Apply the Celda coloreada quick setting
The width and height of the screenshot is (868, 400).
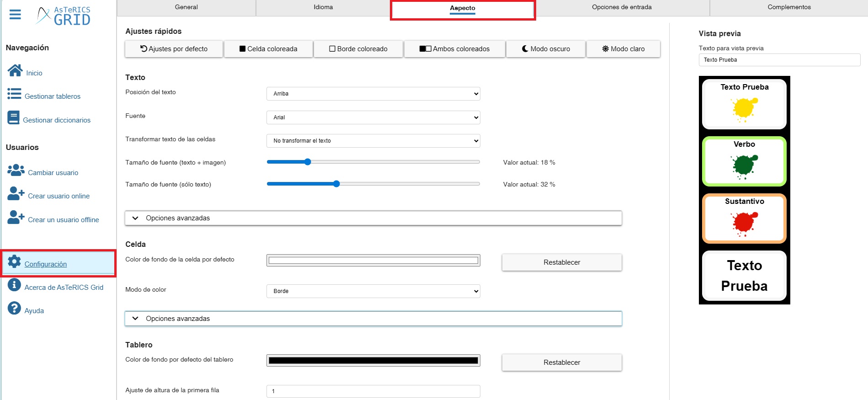pyautogui.click(x=268, y=49)
